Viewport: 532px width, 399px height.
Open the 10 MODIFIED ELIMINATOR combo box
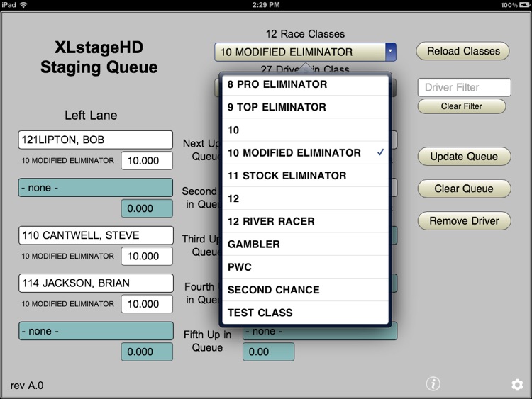tap(305, 52)
